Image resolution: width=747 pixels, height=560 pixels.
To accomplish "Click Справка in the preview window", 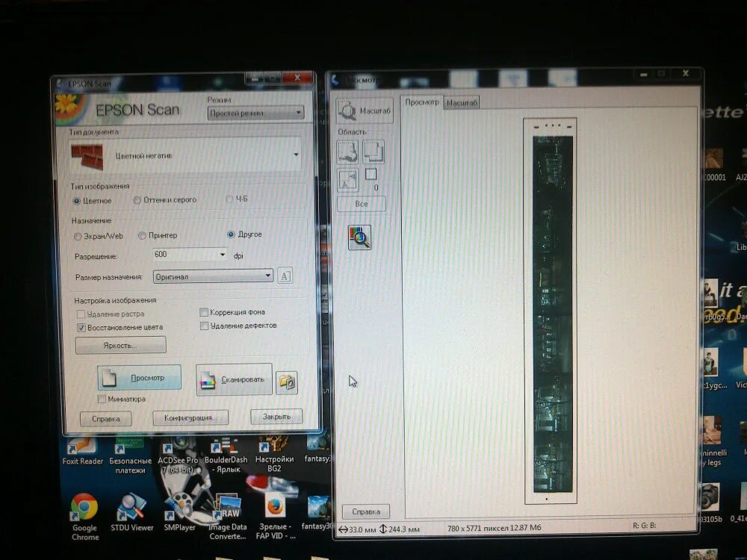I will tap(366, 511).
